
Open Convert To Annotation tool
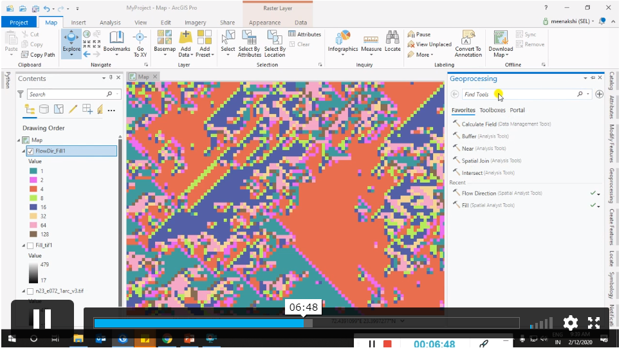pyautogui.click(x=468, y=43)
